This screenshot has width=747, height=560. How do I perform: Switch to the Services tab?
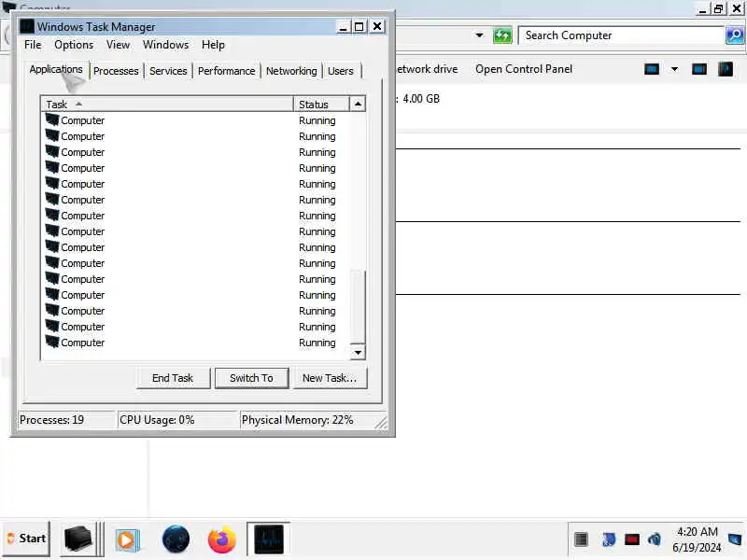click(168, 71)
